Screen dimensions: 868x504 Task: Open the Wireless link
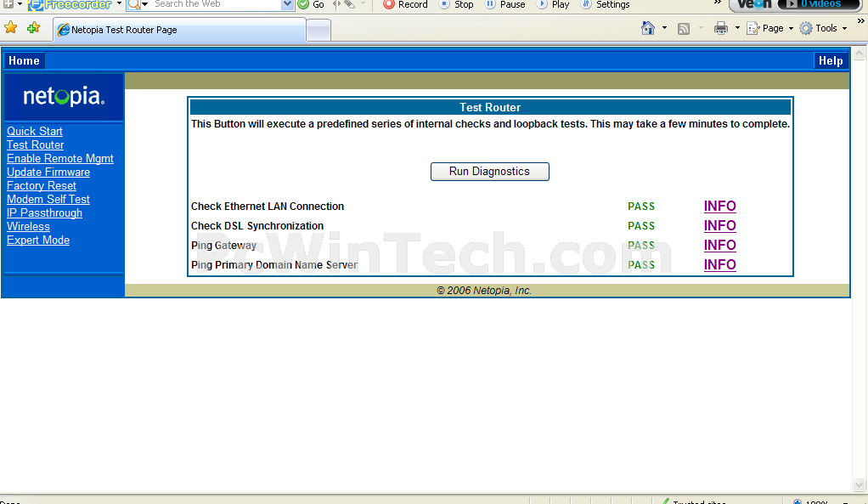point(28,227)
